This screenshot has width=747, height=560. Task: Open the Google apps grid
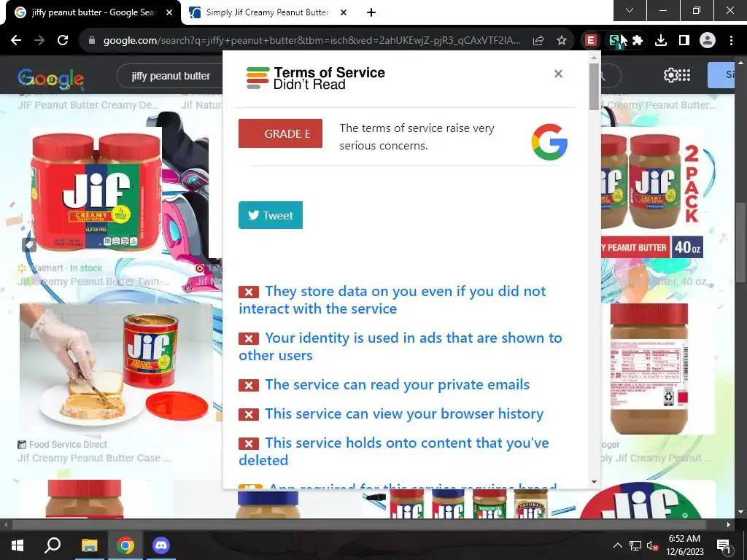[x=684, y=75]
